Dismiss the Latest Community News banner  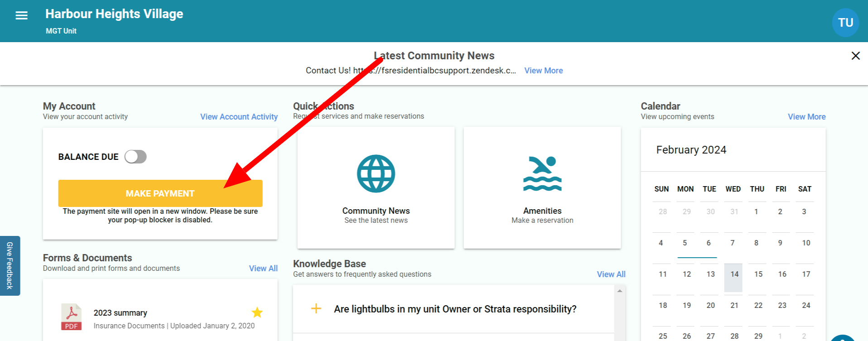point(855,56)
